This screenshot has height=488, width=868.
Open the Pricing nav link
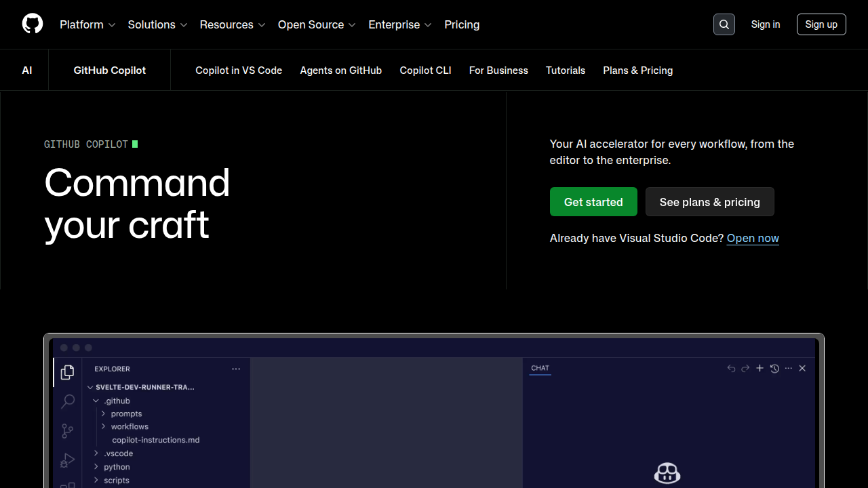coord(462,24)
